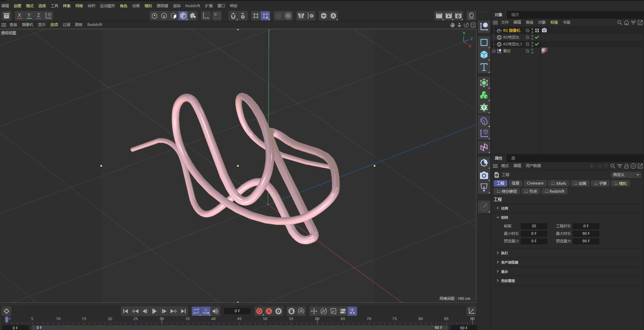Click the current frame field showing 0 F

coord(237,311)
